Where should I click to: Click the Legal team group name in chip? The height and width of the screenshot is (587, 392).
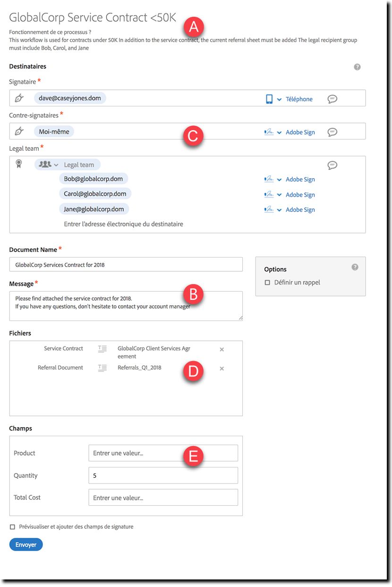coord(79,165)
